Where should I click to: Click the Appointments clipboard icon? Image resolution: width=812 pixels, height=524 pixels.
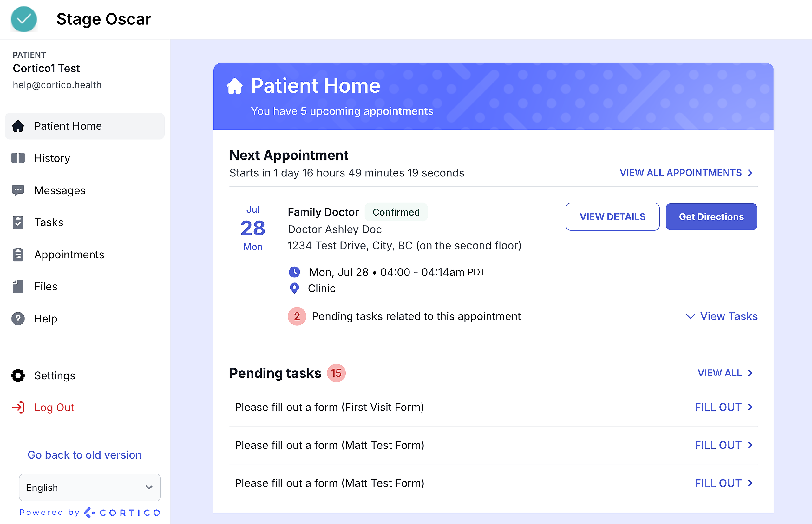(18, 255)
